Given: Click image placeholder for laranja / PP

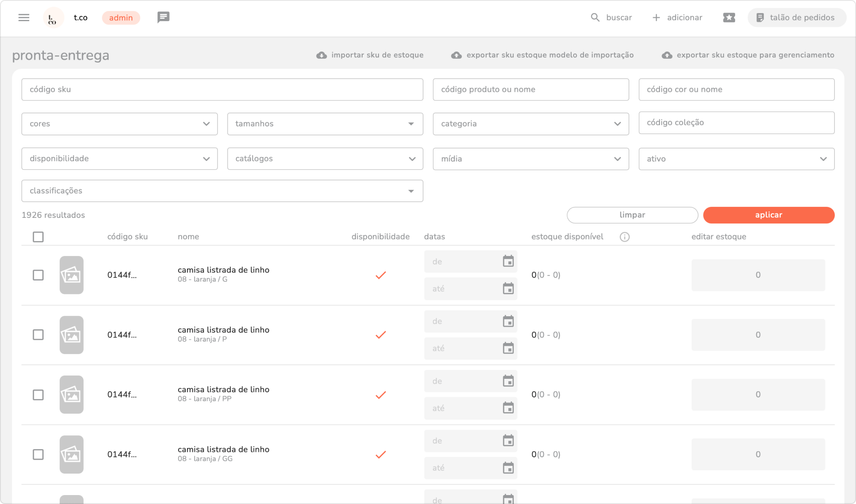Looking at the screenshot, I should [72, 395].
